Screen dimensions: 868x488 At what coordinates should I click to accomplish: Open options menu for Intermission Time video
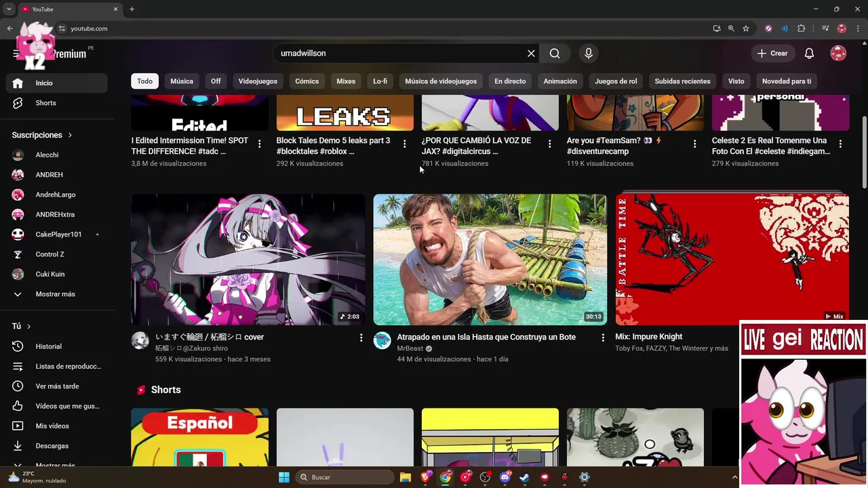tap(259, 144)
